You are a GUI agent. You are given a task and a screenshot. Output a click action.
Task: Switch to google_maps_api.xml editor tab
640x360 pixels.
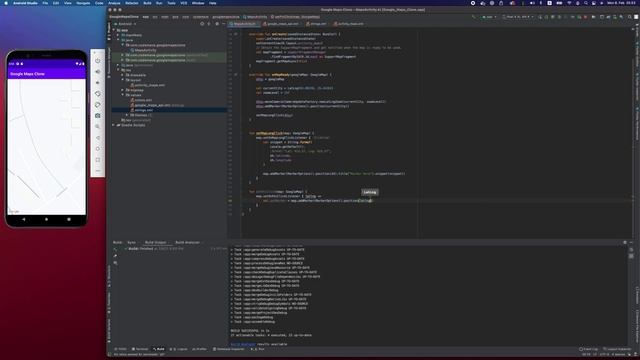(x=282, y=24)
